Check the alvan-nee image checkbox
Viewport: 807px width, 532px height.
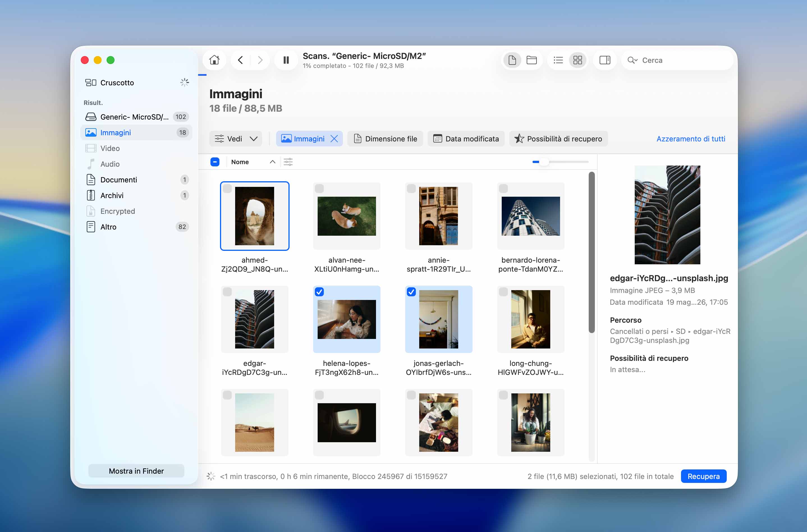coord(319,189)
